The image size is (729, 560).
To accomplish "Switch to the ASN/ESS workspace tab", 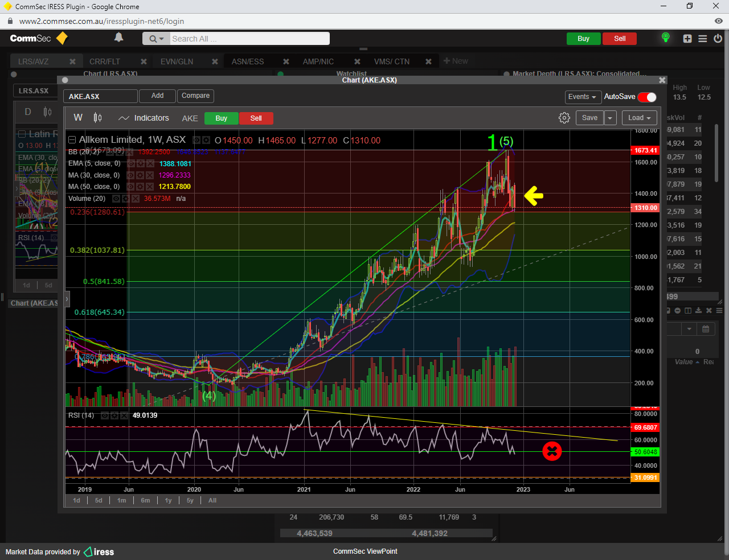I will click(248, 61).
